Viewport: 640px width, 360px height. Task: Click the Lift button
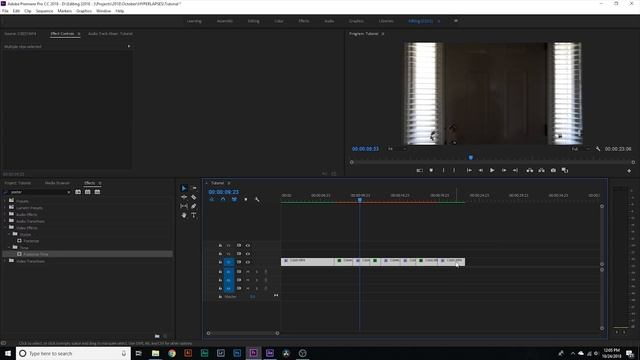coord(529,170)
